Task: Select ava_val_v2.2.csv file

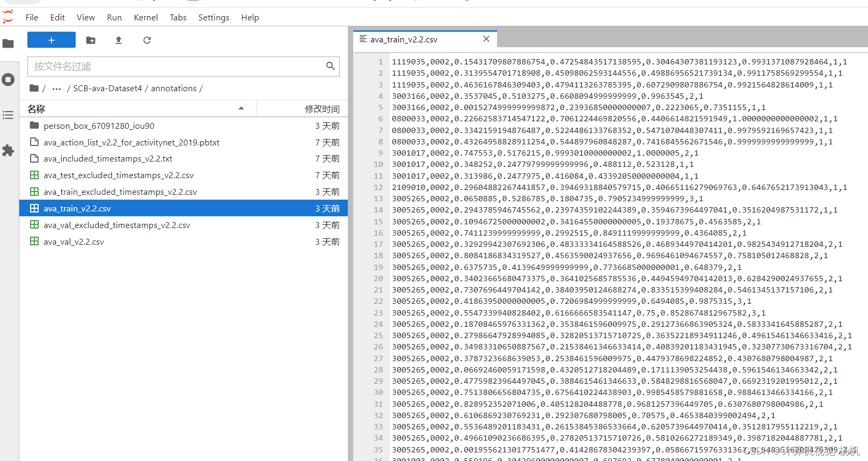Action: [x=184, y=242]
